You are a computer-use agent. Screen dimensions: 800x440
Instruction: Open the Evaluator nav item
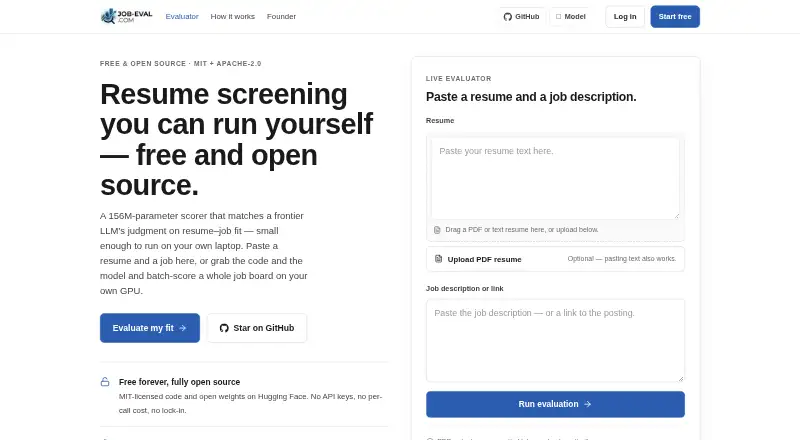click(182, 16)
